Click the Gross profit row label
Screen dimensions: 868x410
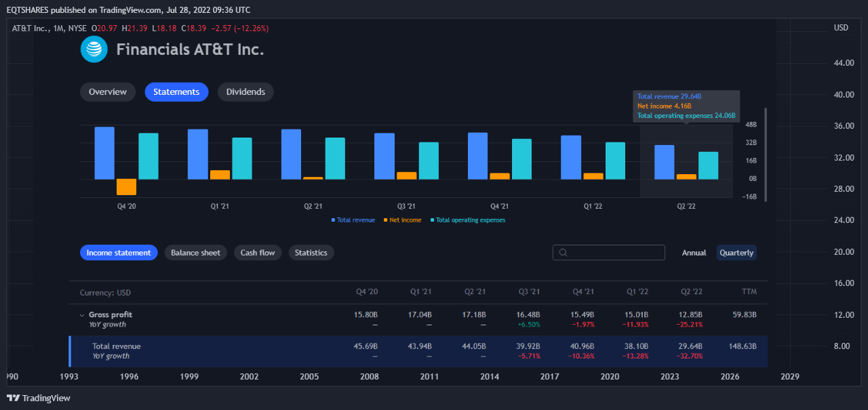pyautogui.click(x=111, y=314)
